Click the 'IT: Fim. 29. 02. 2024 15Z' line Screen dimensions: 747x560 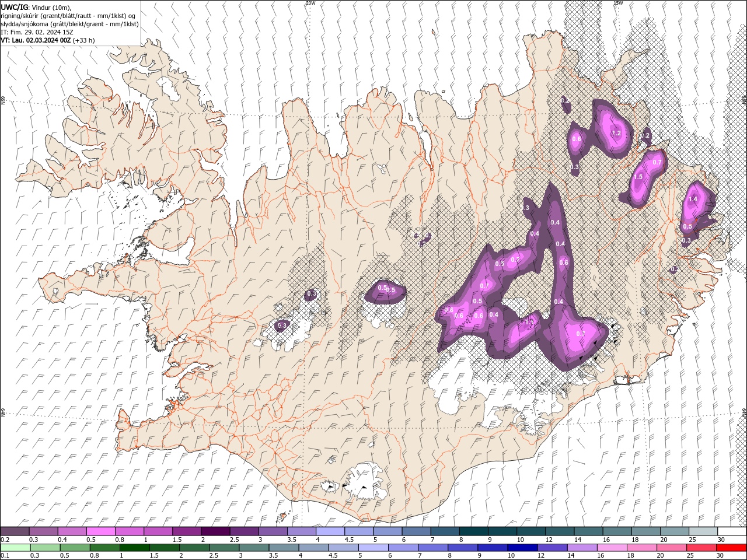[37, 32]
